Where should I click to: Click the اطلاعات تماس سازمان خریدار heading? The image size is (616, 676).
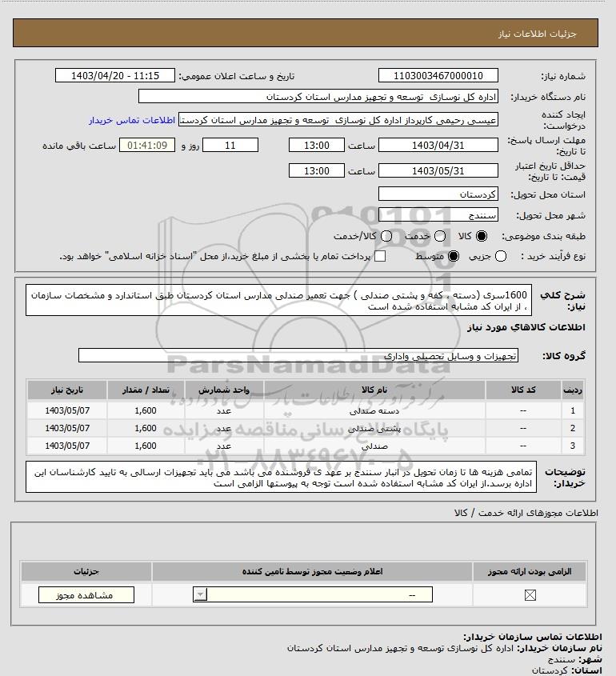[x=533, y=637]
